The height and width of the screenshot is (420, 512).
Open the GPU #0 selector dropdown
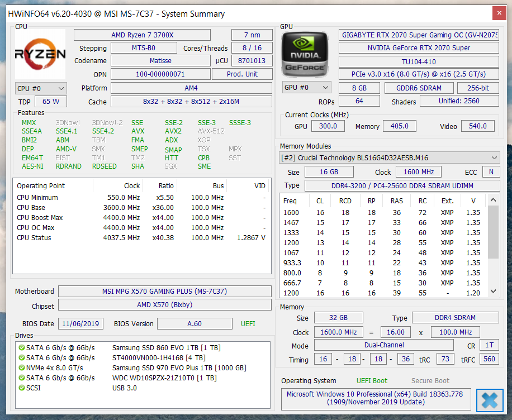306,88
